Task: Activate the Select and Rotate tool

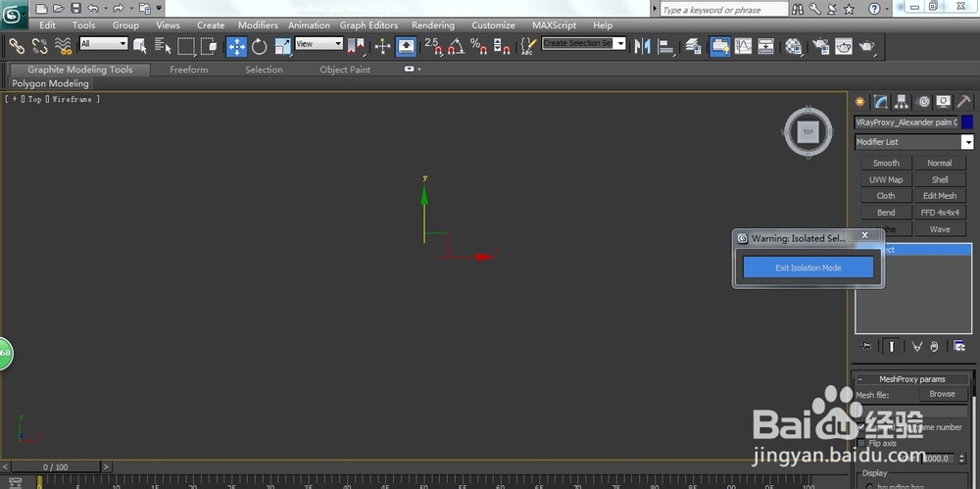Action: point(260,46)
